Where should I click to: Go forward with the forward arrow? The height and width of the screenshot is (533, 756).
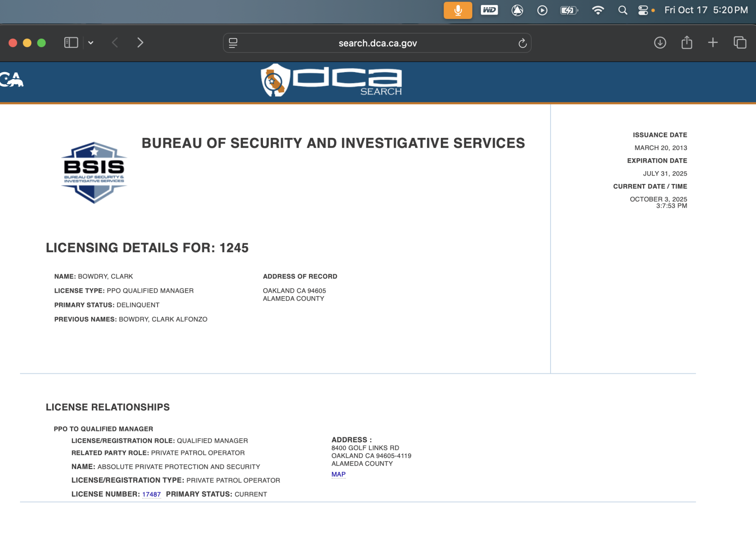(140, 43)
